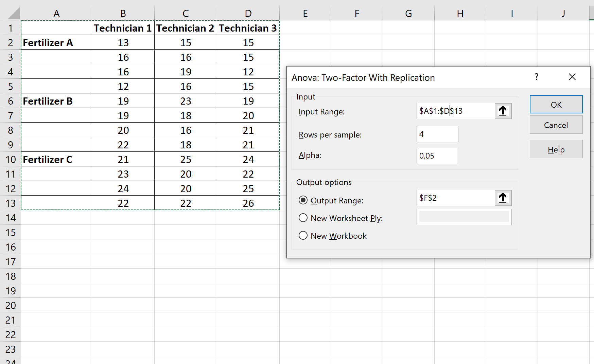Select row 14 header
The height and width of the screenshot is (364, 594).
11,218
